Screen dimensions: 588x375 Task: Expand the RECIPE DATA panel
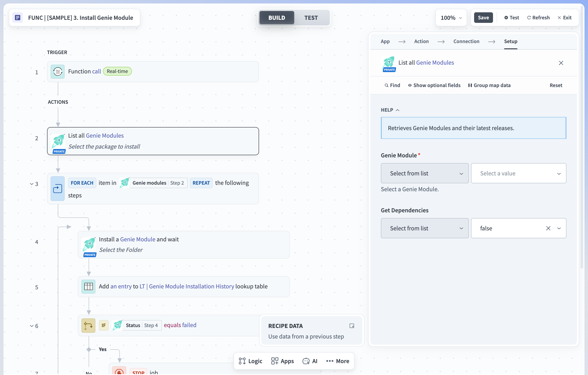(352, 326)
